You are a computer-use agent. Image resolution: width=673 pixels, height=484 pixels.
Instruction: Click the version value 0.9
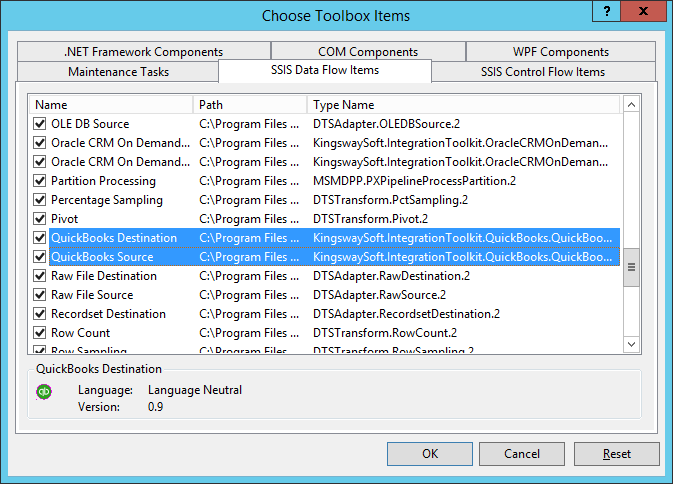pyautogui.click(x=155, y=407)
